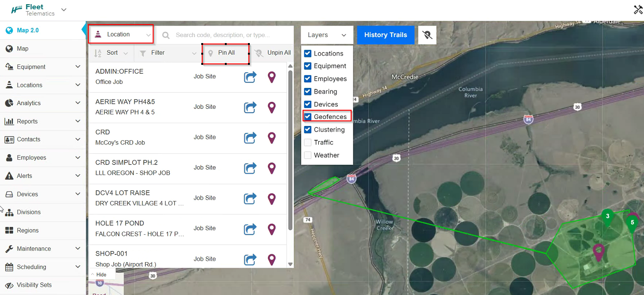Disable the Clustering layer checkbox

(x=308, y=130)
